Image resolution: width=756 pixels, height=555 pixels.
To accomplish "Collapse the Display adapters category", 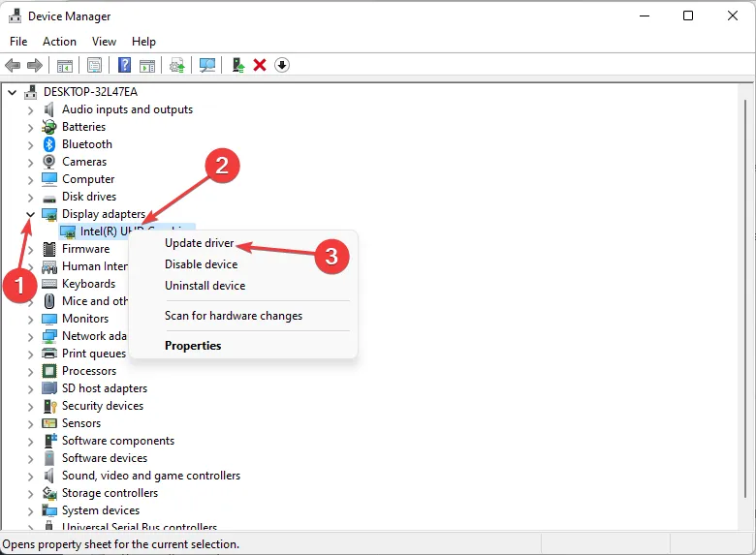I will coord(30,214).
